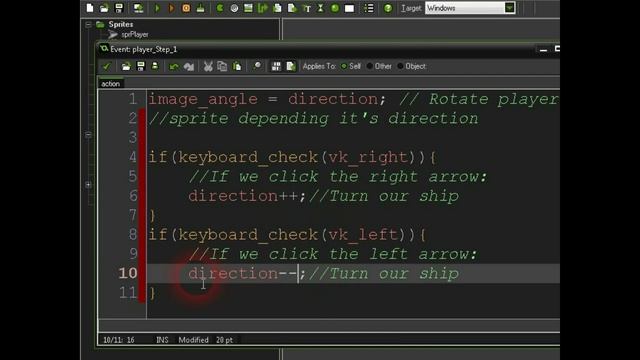Select the Sprites folder in resource tree
Screen dimensions: 640x360
(120, 24)
